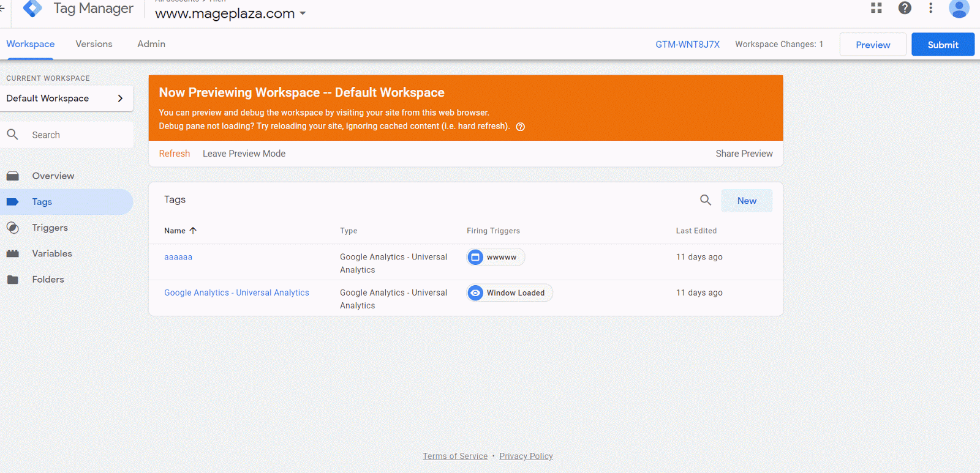Click the Tag Manager logo icon
This screenshot has width=980, height=473.
[32, 8]
